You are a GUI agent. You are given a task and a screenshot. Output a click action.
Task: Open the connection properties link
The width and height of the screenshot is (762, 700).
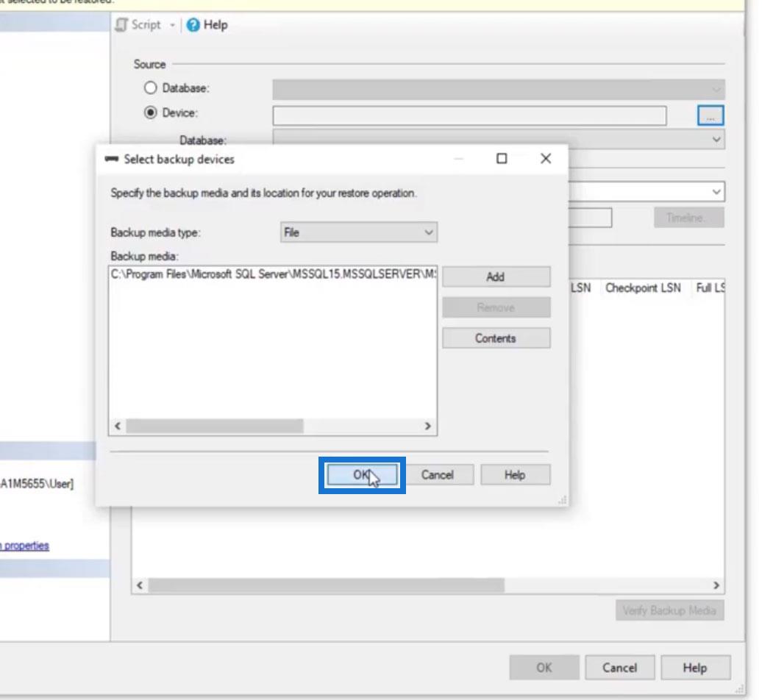[24, 546]
